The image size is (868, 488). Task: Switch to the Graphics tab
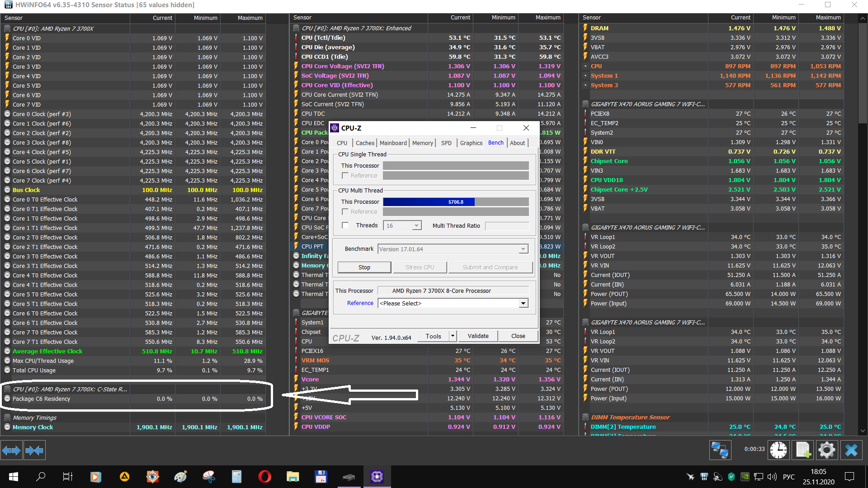(x=471, y=143)
